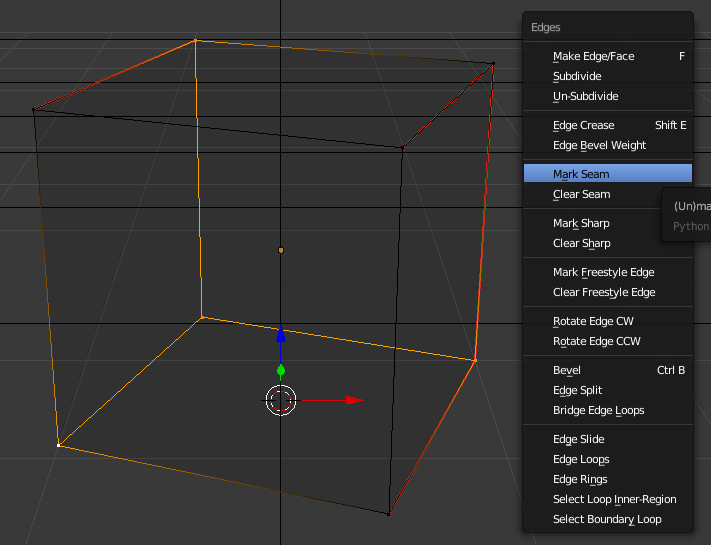Select Subdivide menu entry
Image resolution: width=711 pixels, height=545 pixels.
point(608,76)
